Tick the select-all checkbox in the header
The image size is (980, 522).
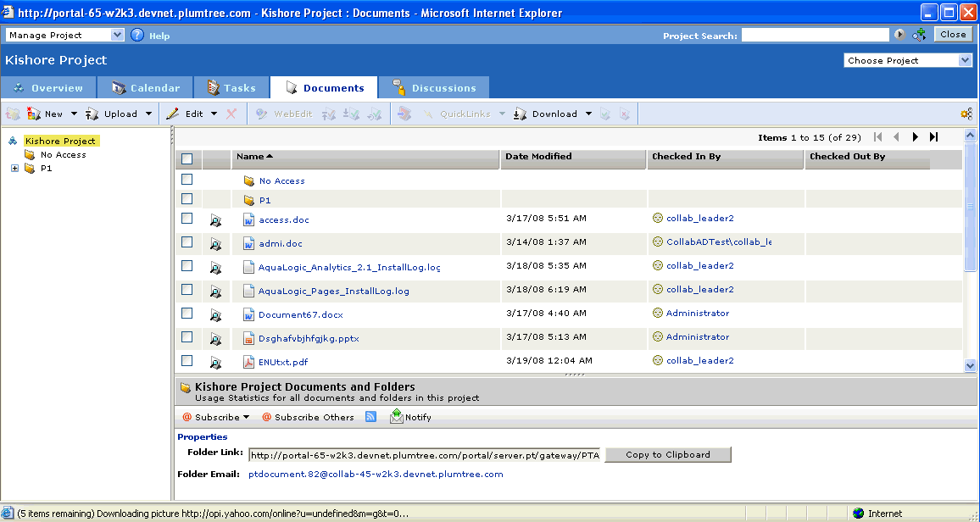tap(187, 158)
